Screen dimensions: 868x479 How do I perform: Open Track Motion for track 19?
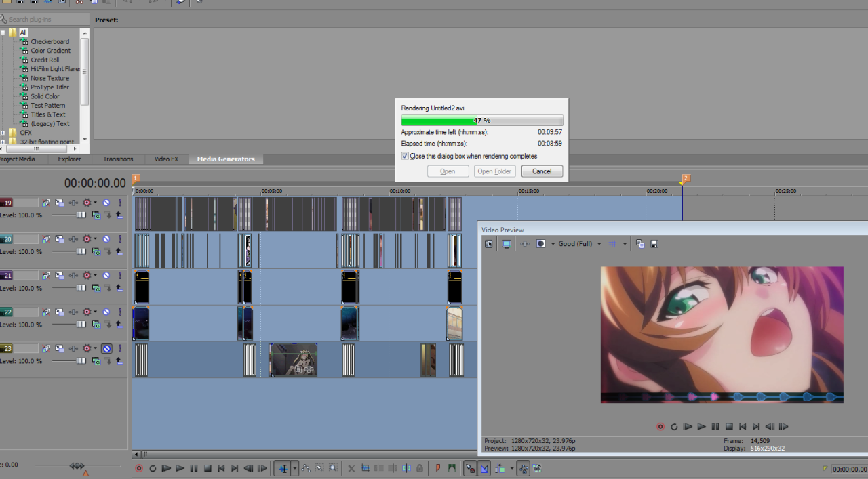click(x=60, y=203)
